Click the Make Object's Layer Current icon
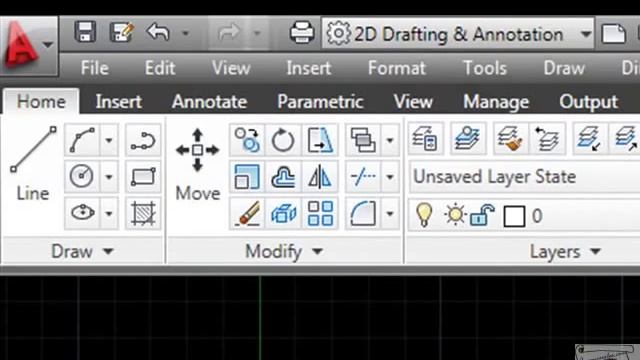640x360 pixels. click(x=468, y=138)
